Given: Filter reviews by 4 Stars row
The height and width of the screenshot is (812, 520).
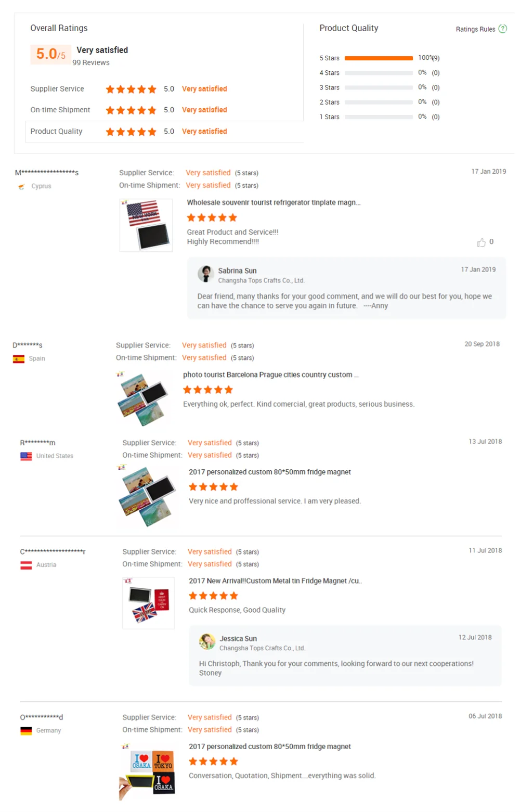Looking at the screenshot, I should click(x=379, y=73).
